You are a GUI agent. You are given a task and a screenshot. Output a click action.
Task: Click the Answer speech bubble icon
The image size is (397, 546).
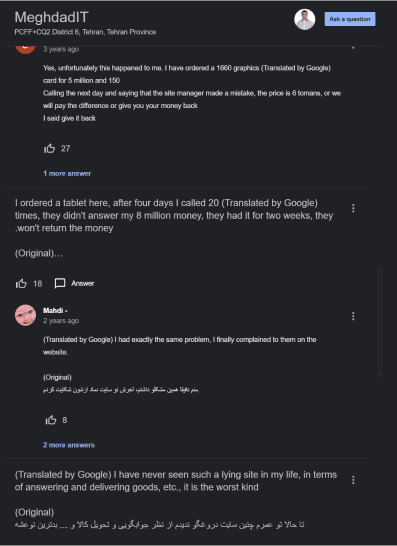(x=60, y=283)
